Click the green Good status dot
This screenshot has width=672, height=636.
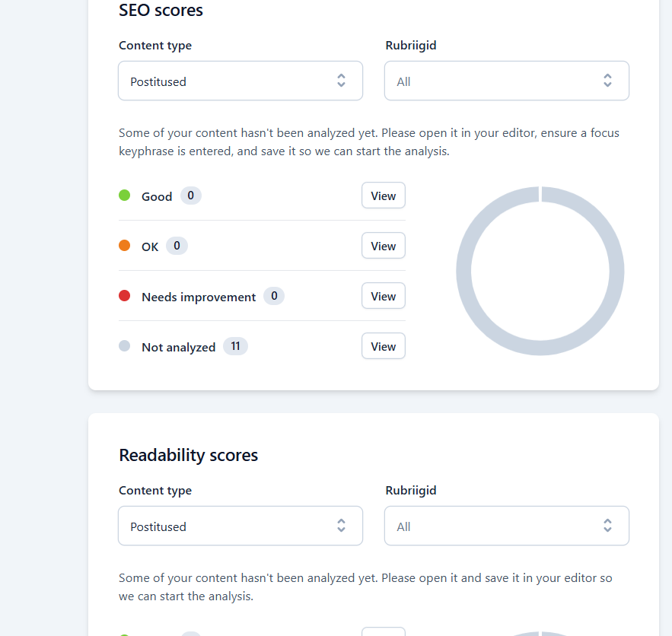(x=125, y=196)
